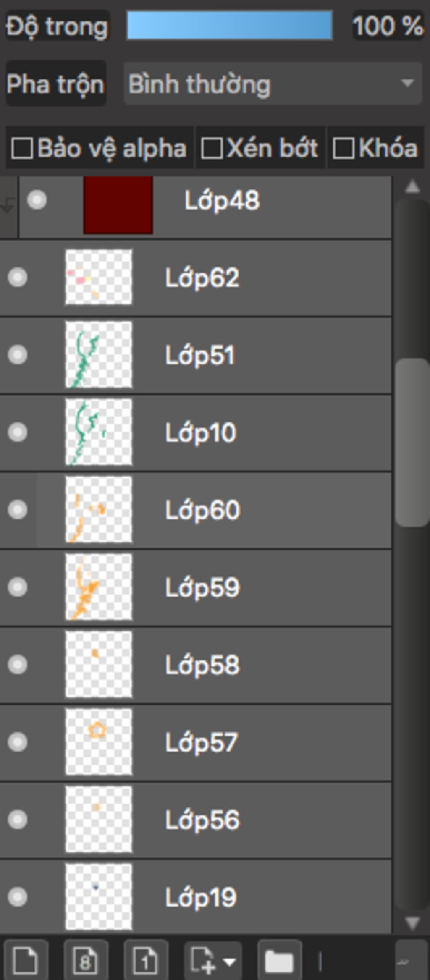This screenshot has width=430, height=980.
Task: Create a new color layer
Action: tap(26, 960)
